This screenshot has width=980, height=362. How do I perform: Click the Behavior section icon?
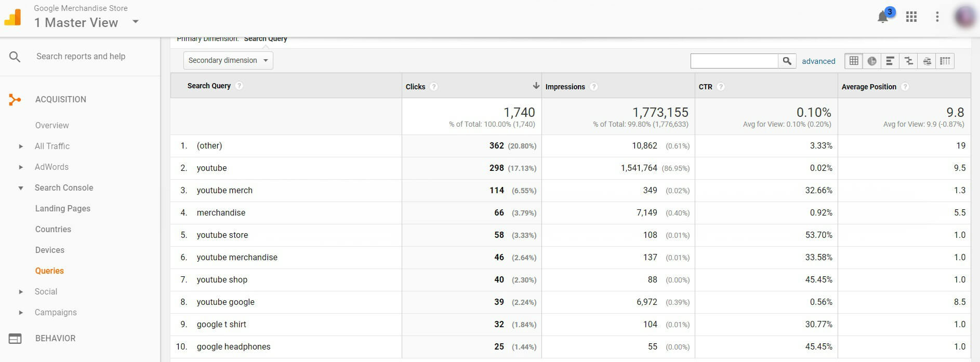tap(15, 339)
